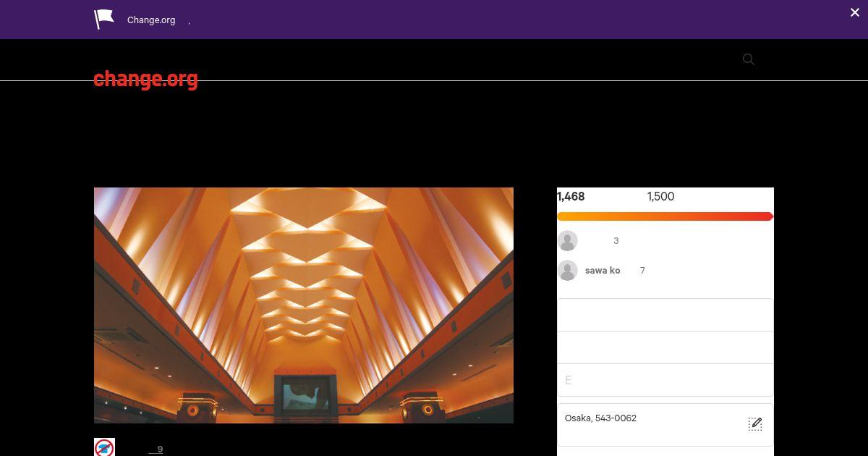Click the pencil edit icon beside Osaka address
Image resolution: width=868 pixels, height=456 pixels.
click(x=755, y=424)
